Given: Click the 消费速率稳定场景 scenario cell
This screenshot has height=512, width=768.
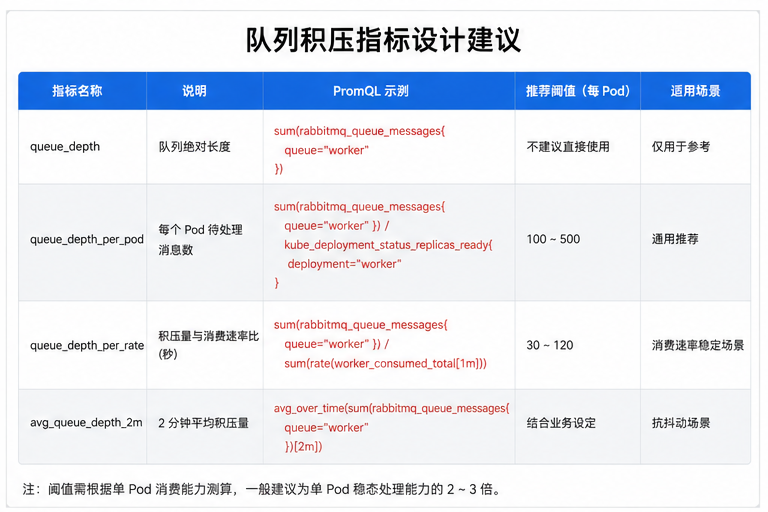Looking at the screenshot, I should [698, 345].
